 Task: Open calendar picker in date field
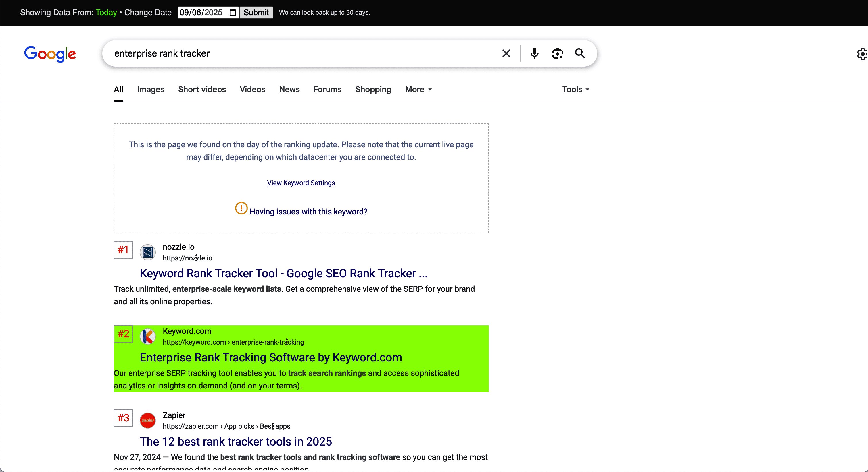tap(233, 12)
